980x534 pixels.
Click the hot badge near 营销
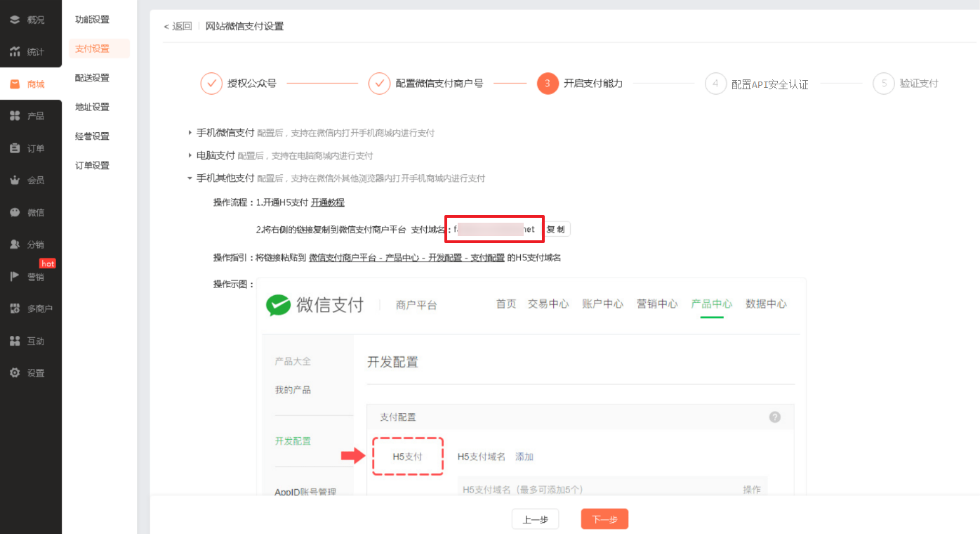click(48, 263)
